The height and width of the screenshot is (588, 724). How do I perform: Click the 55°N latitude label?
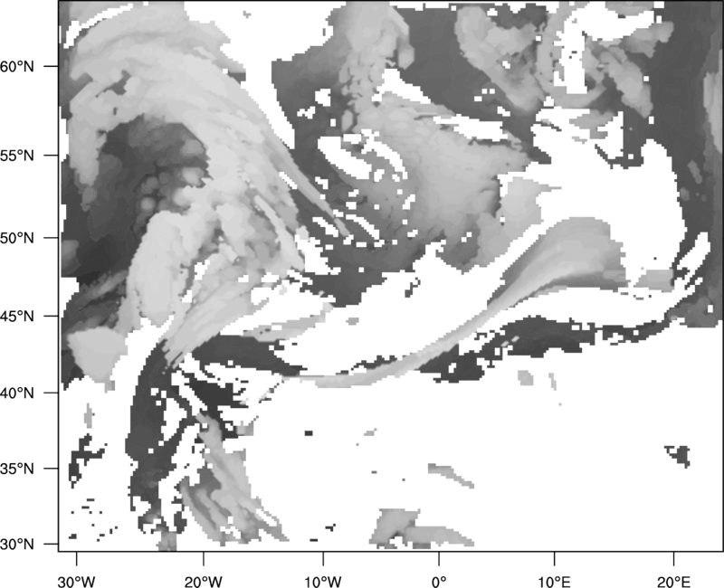pyautogui.click(x=17, y=156)
